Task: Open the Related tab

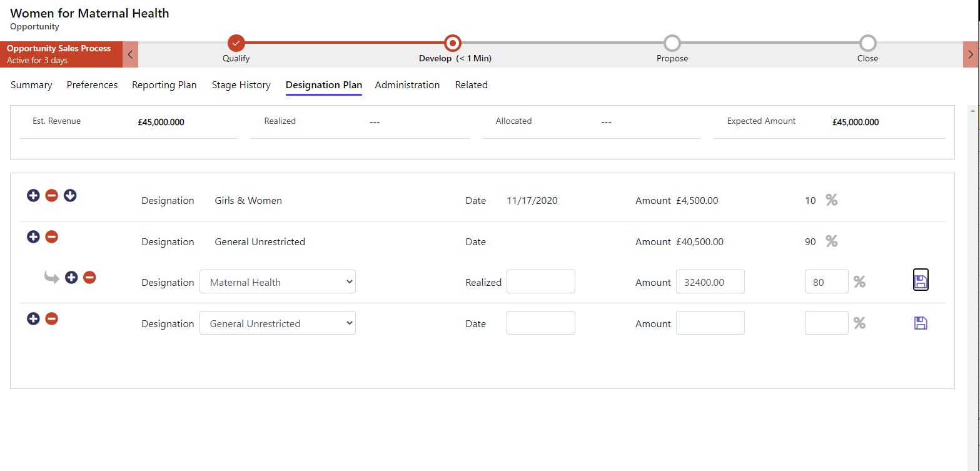Action: [x=472, y=85]
